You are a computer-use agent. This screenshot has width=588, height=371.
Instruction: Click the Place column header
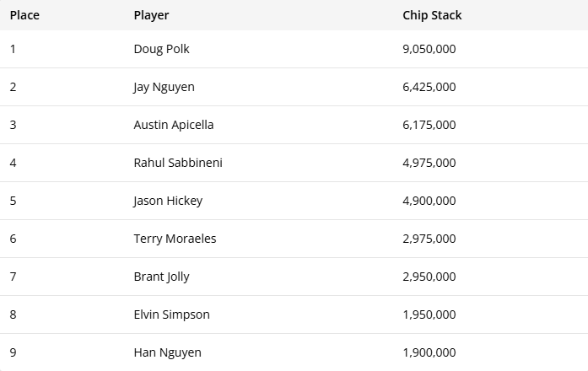click(x=24, y=15)
